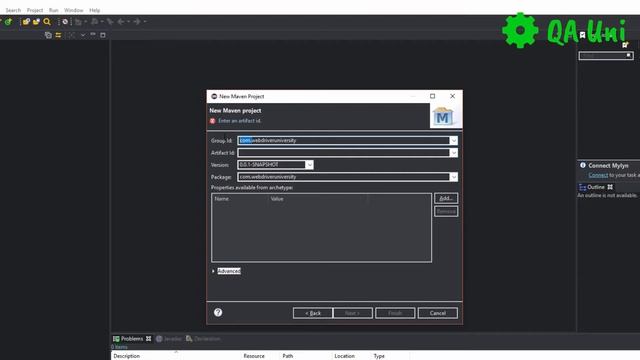
Task: Click the Next > button
Action: [x=353, y=313]
